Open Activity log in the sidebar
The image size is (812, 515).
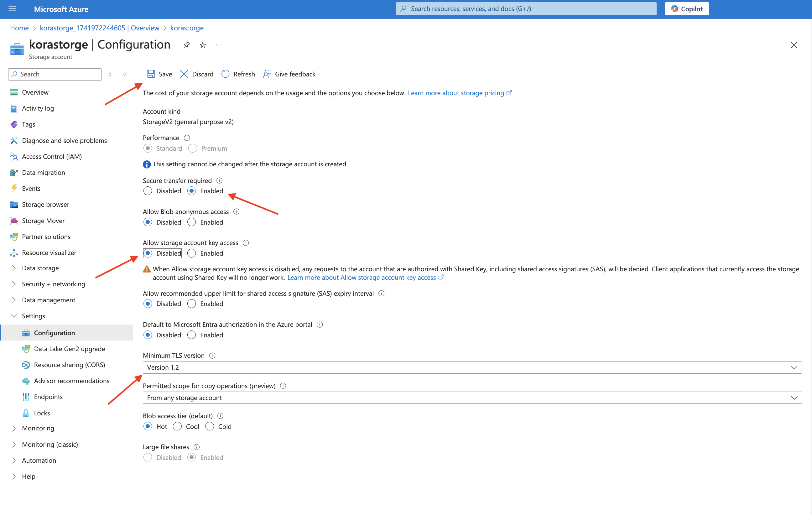(x=38, y=108)
